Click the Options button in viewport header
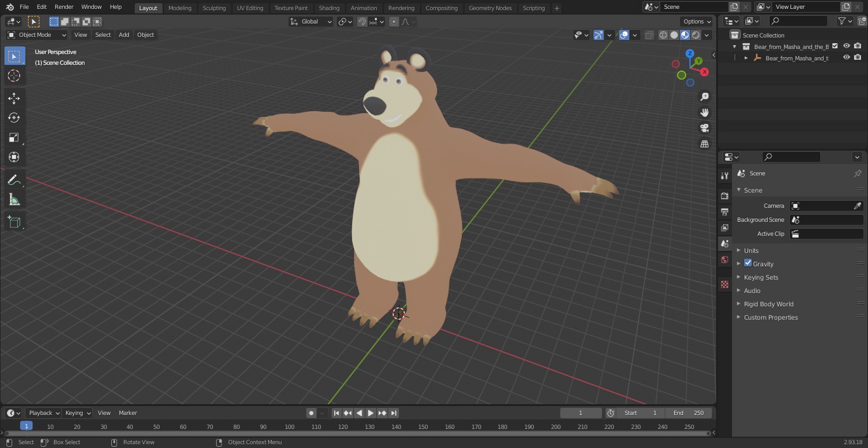 point(697,22)
